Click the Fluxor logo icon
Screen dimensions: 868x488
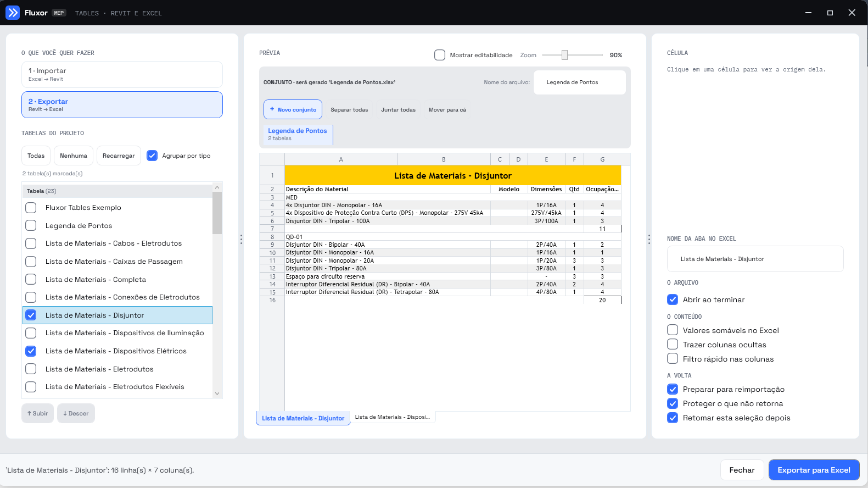13,13
